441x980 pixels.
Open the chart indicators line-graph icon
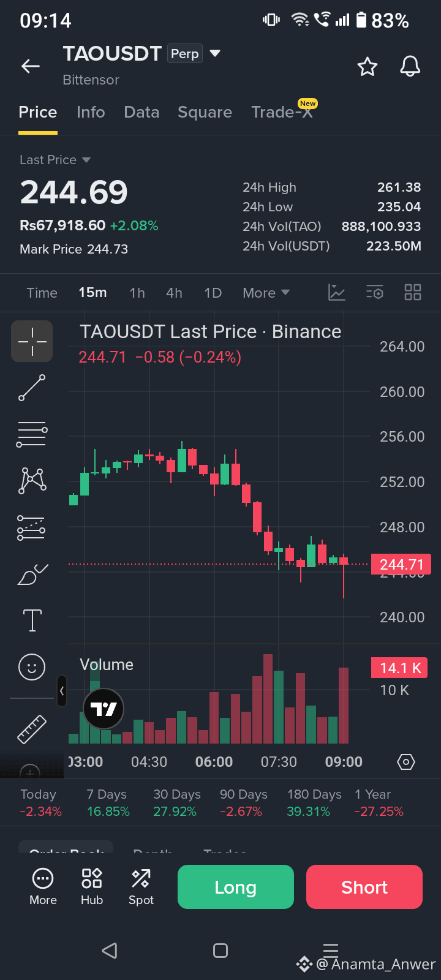pos(337,292)
